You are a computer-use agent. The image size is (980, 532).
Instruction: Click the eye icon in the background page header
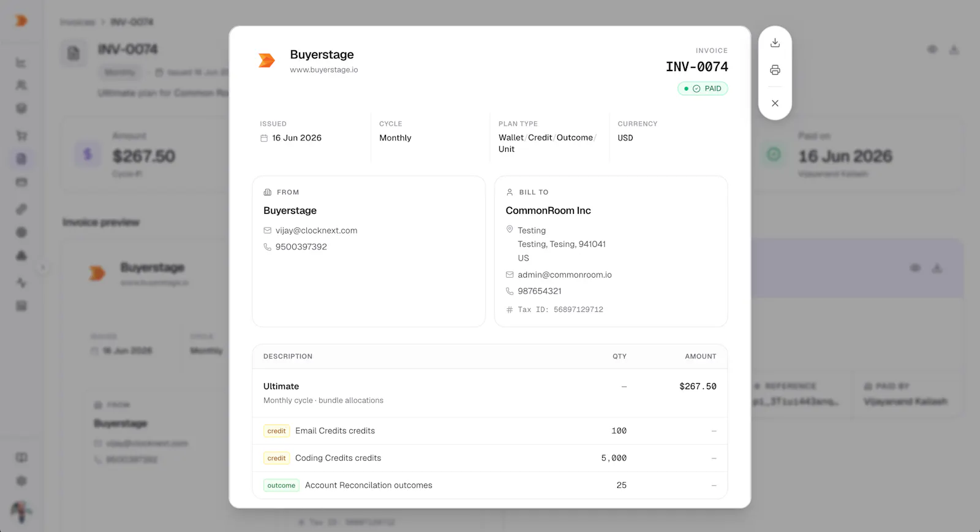(x=932, y=49)
